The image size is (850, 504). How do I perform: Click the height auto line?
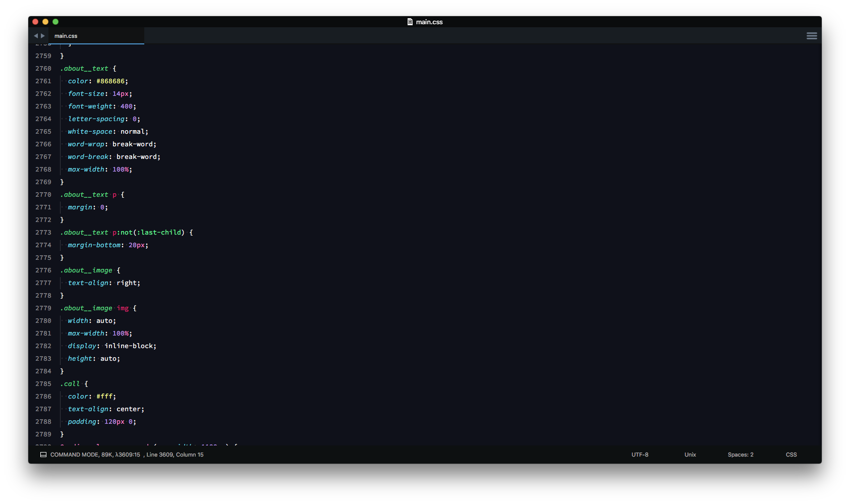click(94, 359)
